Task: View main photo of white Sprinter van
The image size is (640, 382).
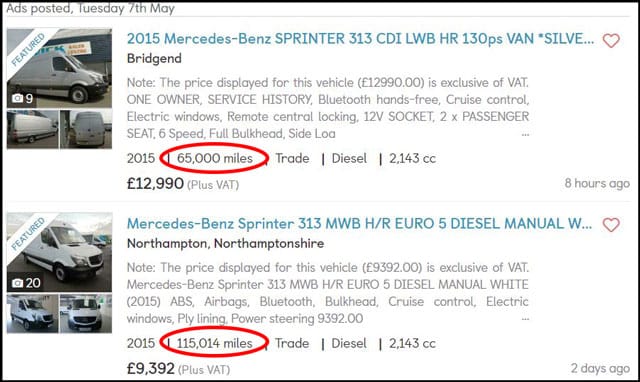Action: pyautogui.click(x=59, y=252)
